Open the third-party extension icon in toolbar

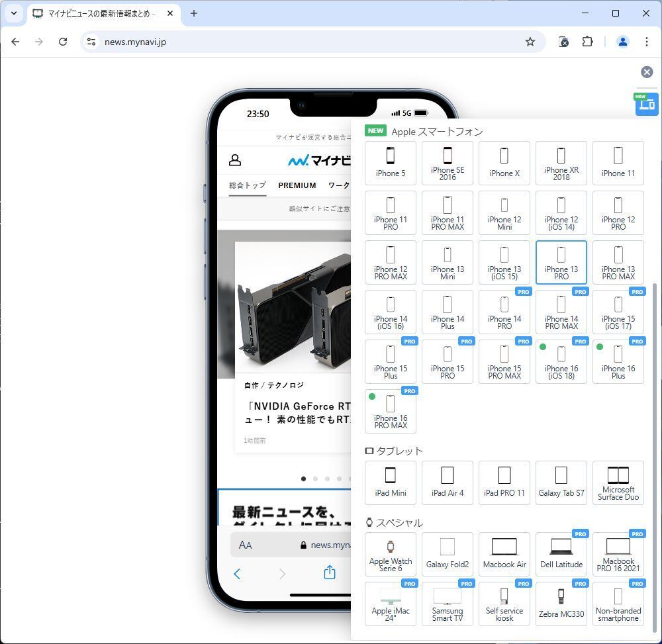coord(563,42)
